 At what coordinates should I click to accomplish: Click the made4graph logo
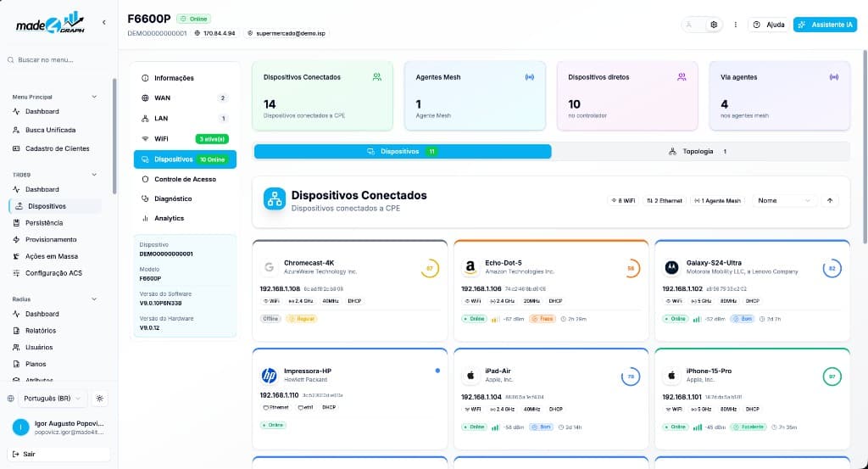[50, 23]
